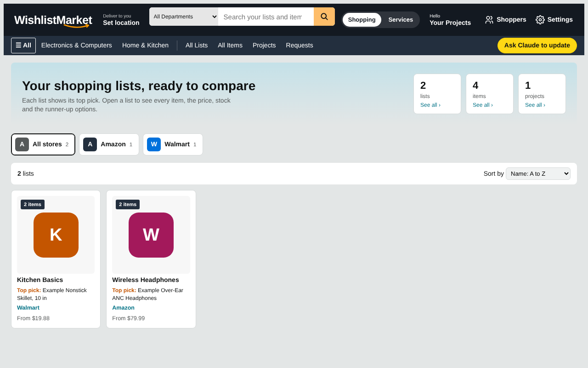588x368 pixels.
Task: Select the Amazon store filter chip
Action: point(109,144)
